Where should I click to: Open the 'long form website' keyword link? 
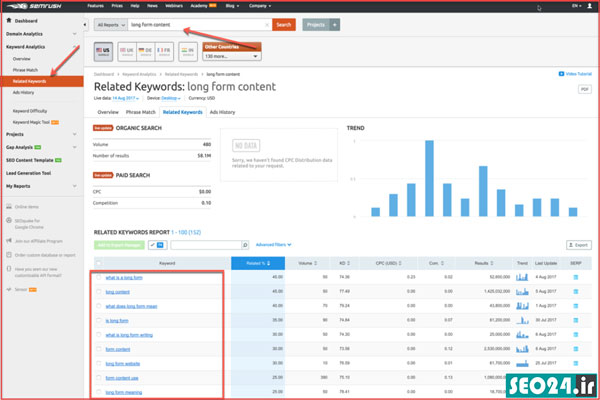click(x=122, y=364)
